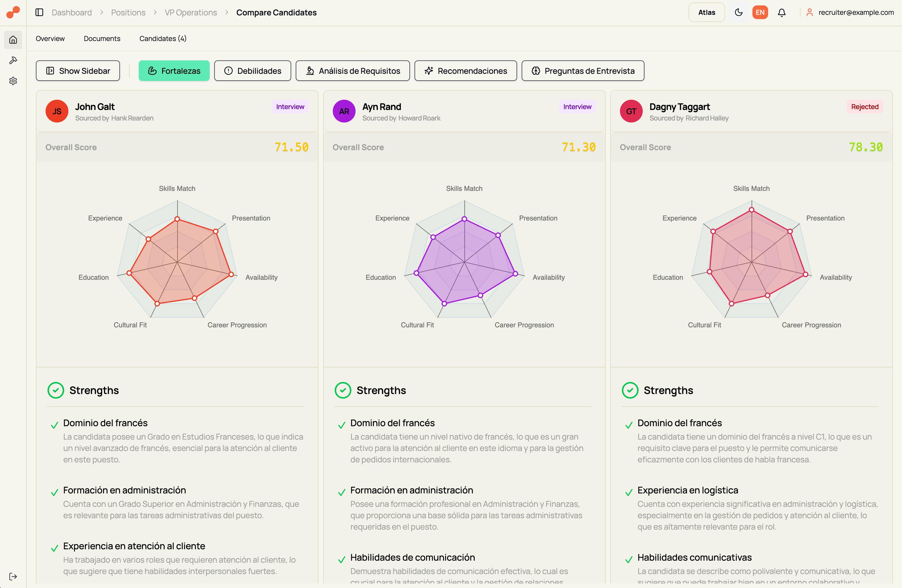Open the Home icon in the sidebar

pyautogui.click(x=13, y=39)
